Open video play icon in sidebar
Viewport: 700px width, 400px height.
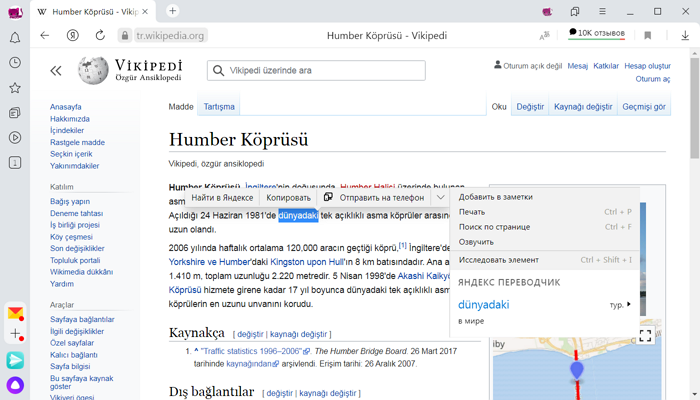pos(15,138)
